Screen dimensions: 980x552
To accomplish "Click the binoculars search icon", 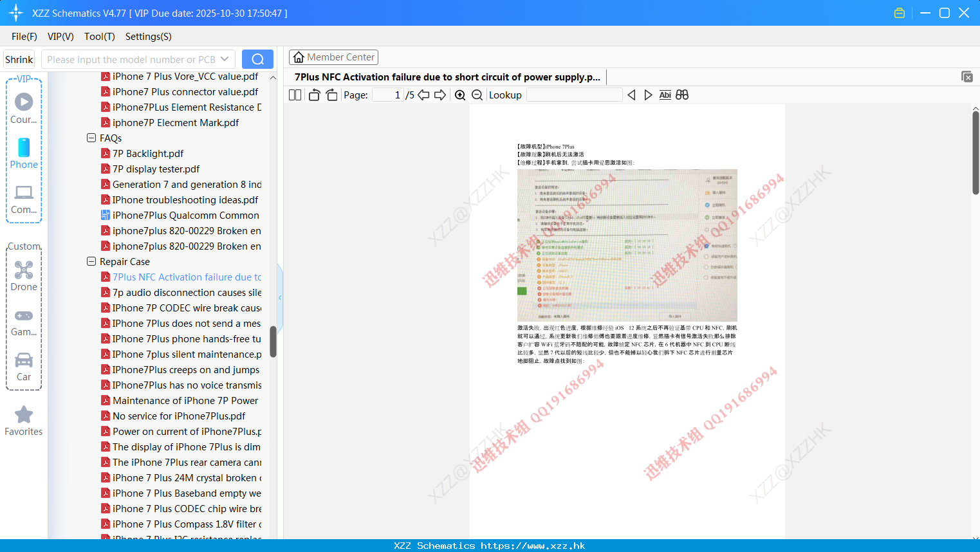I will click(x=682, y=95).
